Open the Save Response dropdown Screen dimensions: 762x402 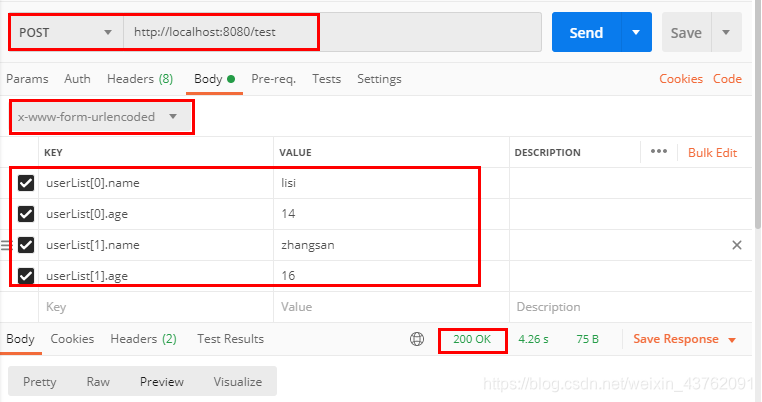684,339
